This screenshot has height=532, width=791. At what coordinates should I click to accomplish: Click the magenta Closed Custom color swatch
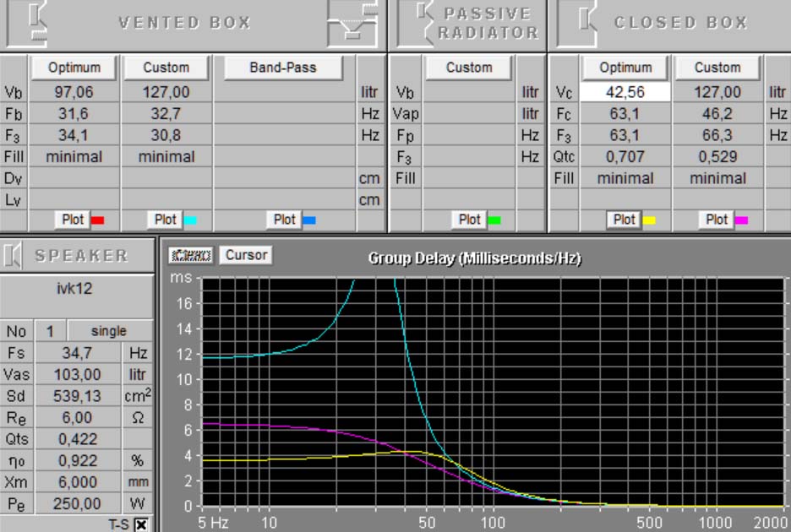742,220
